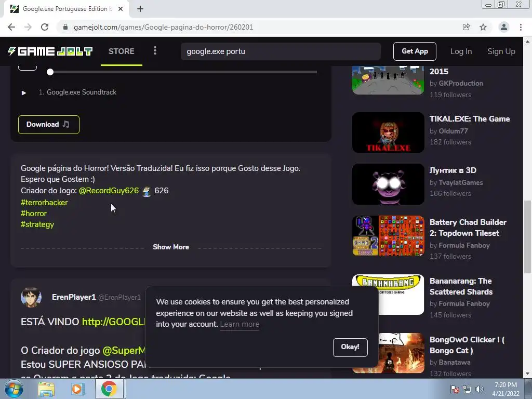Image resolution: width=532 pixels, height=399 pixels.
Task: Click scrollbar up arrow
Action: click(528, 42)
